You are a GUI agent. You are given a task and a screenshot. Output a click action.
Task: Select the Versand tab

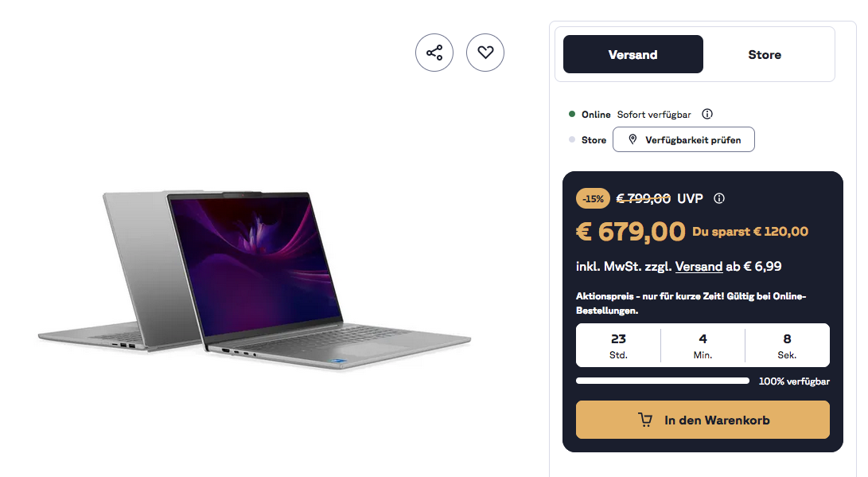click(633, 54)
